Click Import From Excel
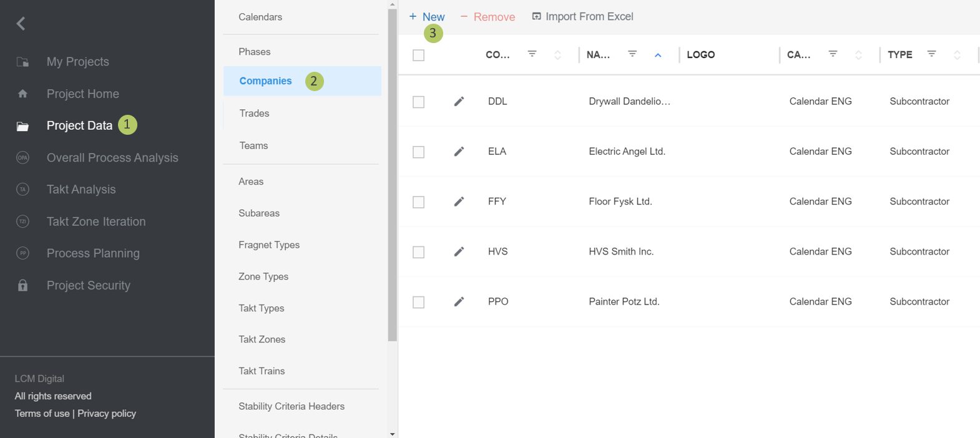Viewport: 980px width, 438px height. [582, 17]
